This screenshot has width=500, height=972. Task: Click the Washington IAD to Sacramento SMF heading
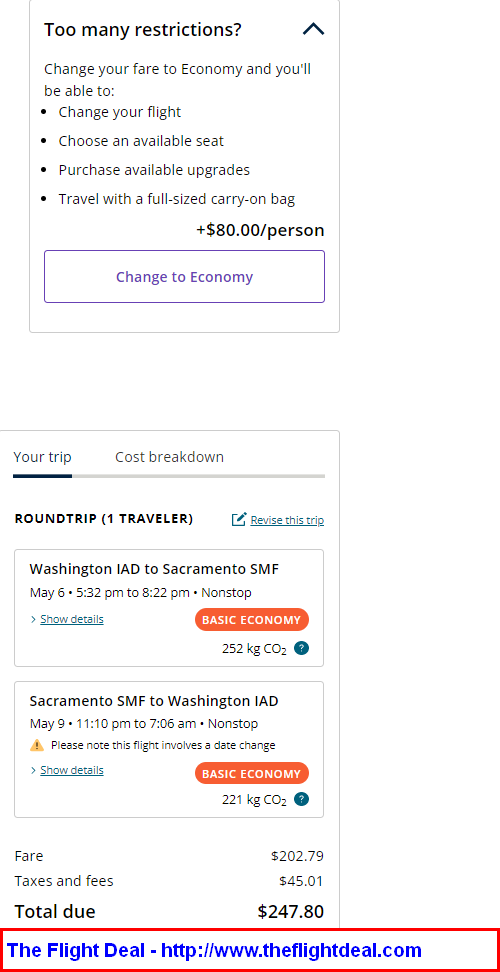click(x=154, y=569)
